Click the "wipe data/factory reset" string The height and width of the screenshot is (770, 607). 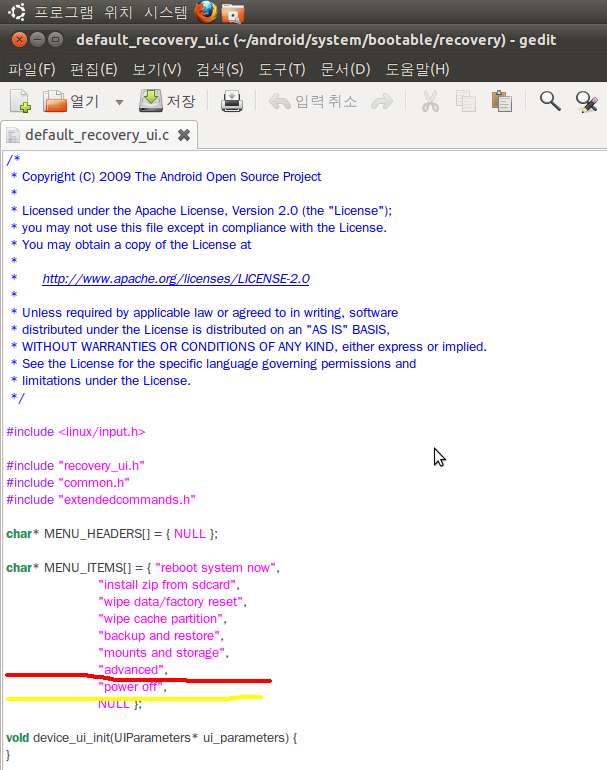[170, 602]
